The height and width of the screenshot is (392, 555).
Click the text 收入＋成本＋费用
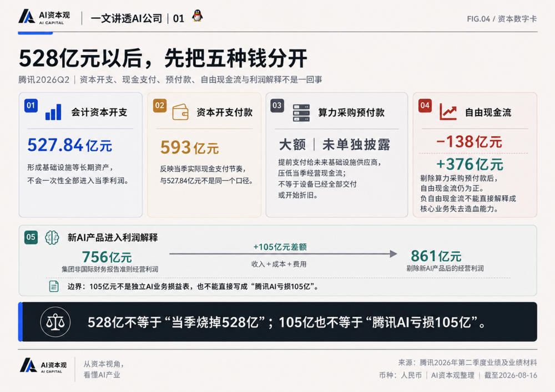(x=279, y=264)
